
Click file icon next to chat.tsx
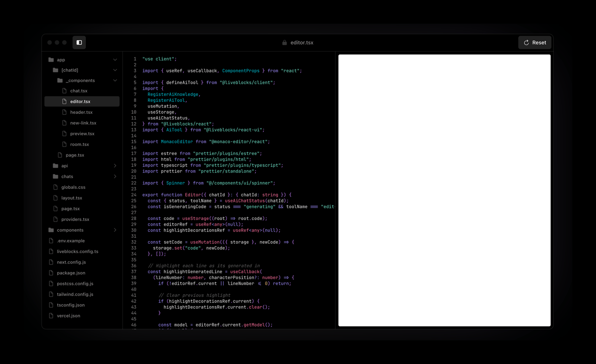[x=65, y=91]
